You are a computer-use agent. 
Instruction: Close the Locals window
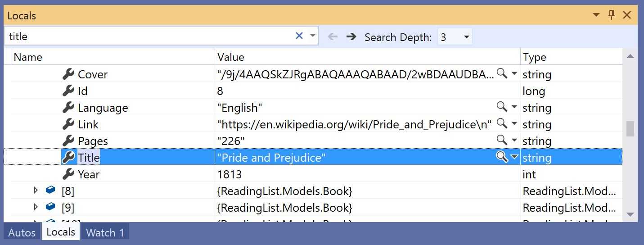(x=627, y=15)
